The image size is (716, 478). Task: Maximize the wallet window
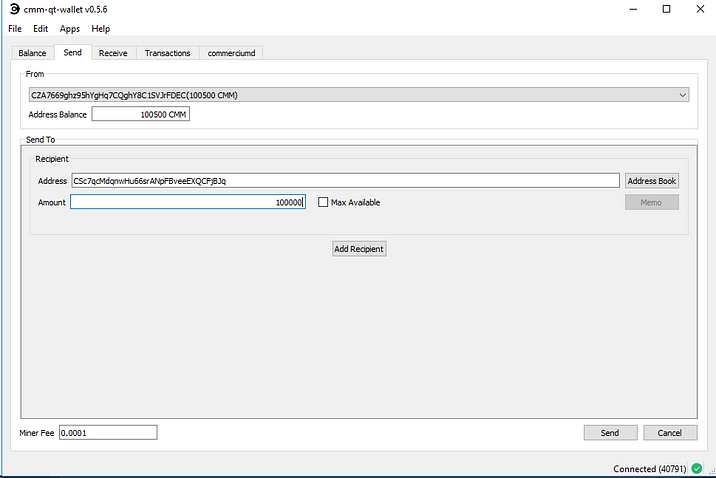pos(666,9)
